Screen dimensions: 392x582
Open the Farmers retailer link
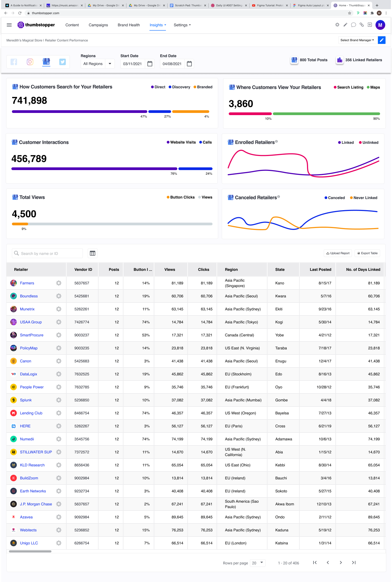tap(27, 283)
